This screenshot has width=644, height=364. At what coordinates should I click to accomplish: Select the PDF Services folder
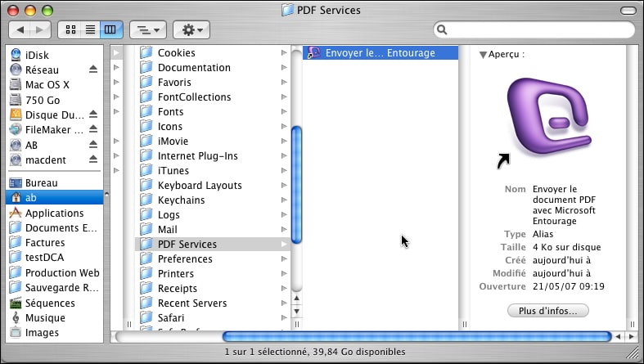pyautogui.click(x=212, y=245)
